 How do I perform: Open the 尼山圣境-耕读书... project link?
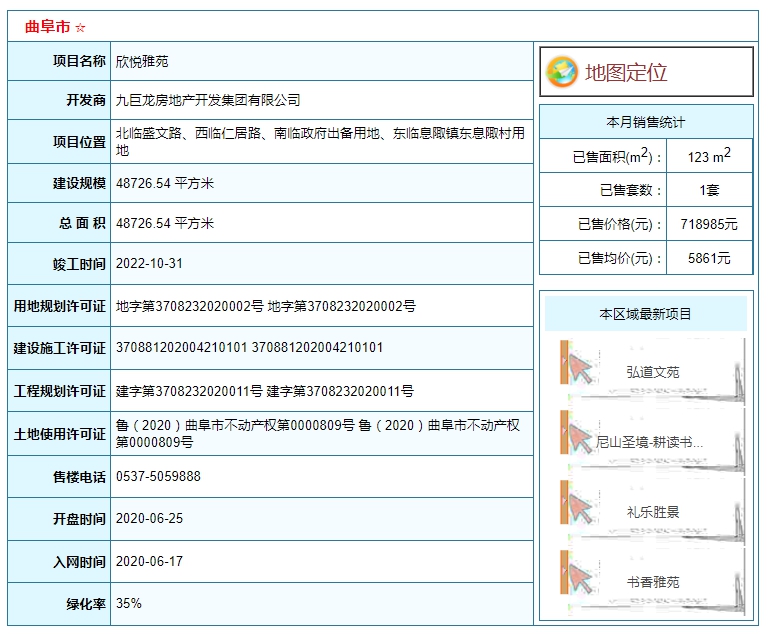649,442
